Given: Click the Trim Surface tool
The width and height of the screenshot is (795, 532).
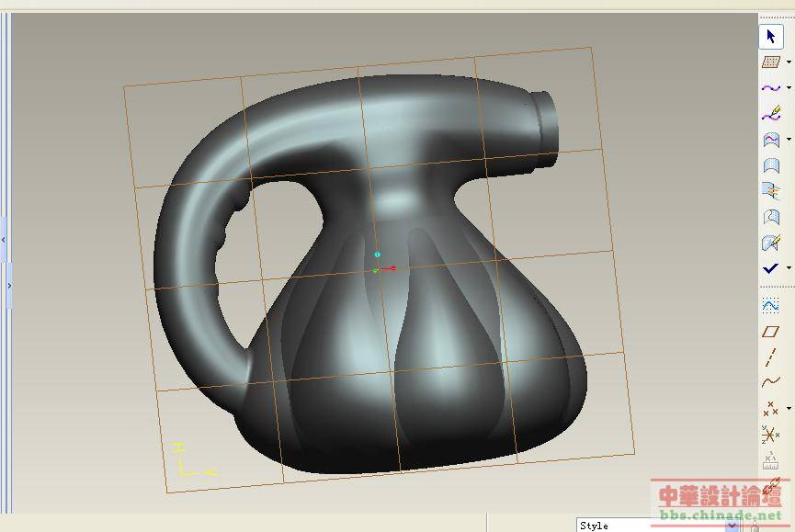Looking at the screenshot, I should coord(770,218).
